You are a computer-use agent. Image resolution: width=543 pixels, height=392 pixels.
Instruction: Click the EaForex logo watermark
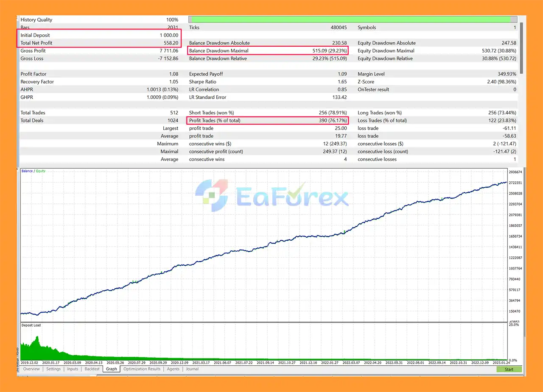pyautogui.click(x=272, y=195)
